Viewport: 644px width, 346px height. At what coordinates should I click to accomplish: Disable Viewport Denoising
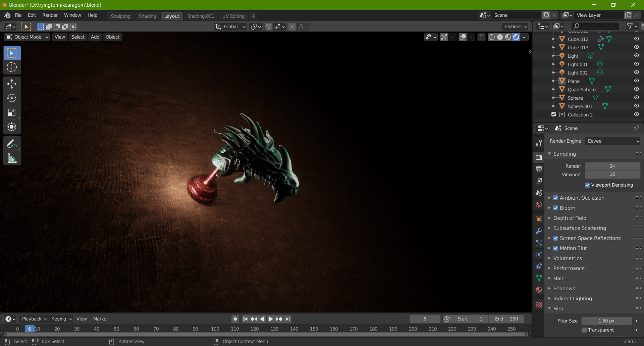588,185
